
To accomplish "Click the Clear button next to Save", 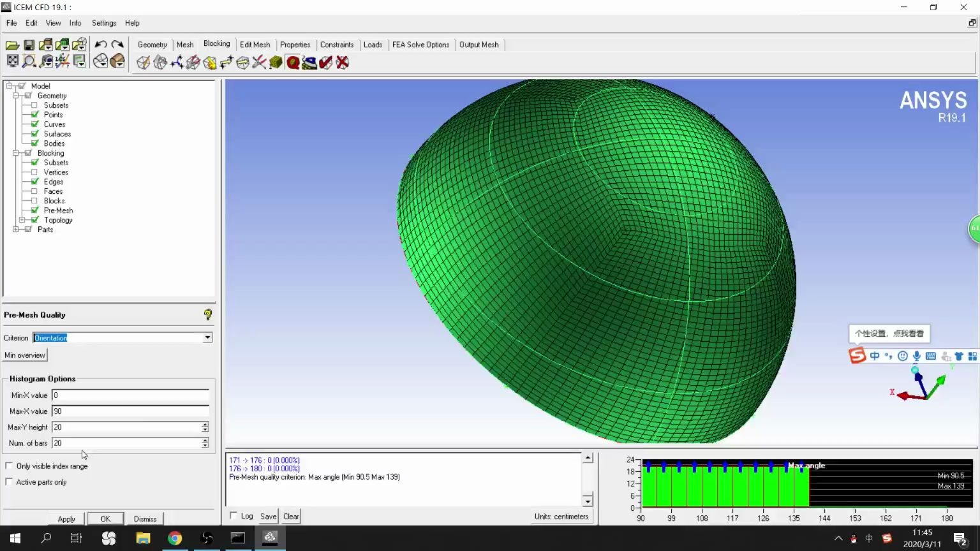I will coord(290,516).
